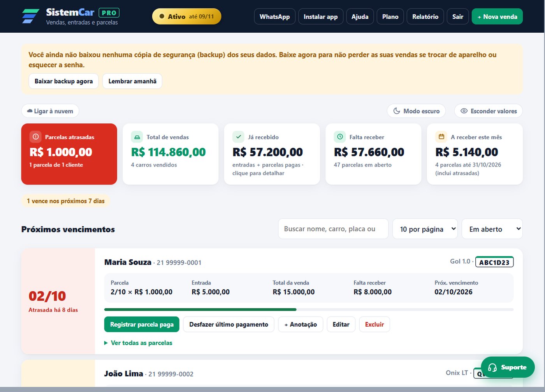This screenshot has width=545, height=392.
Task: Open the Em aberto filter dropdown
Action: (x=492, y=229)
